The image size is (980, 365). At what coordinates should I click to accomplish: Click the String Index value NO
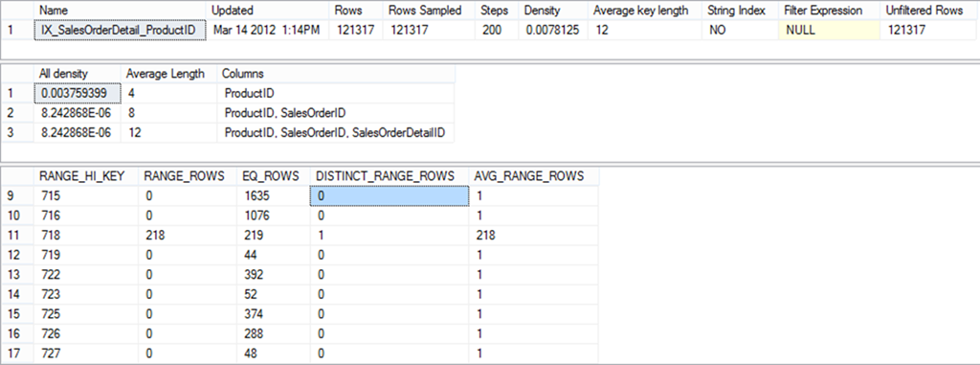pos(741,30)
